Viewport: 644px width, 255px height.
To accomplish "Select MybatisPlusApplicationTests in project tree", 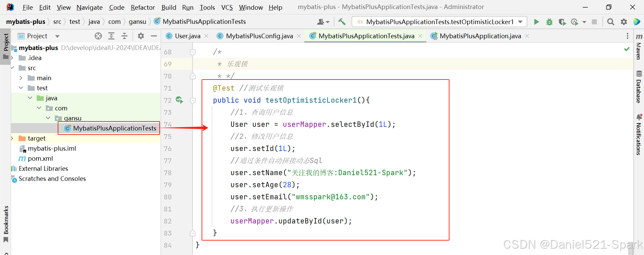I will tap(115, 128).
